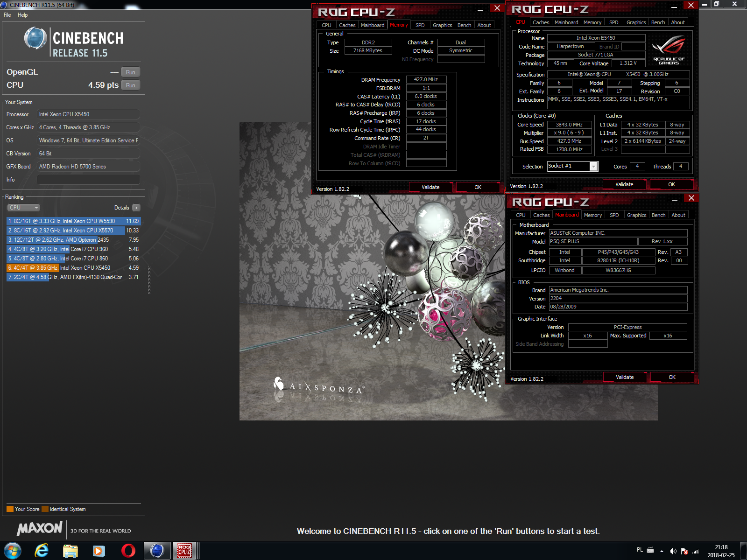Click the Memory size value 7168 MBytes

pyautogui.click(x=368, y=51)
